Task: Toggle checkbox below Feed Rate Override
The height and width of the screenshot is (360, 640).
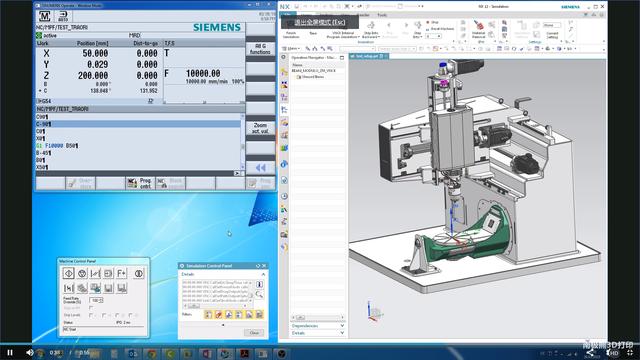Action: click(x=91, y=308)
